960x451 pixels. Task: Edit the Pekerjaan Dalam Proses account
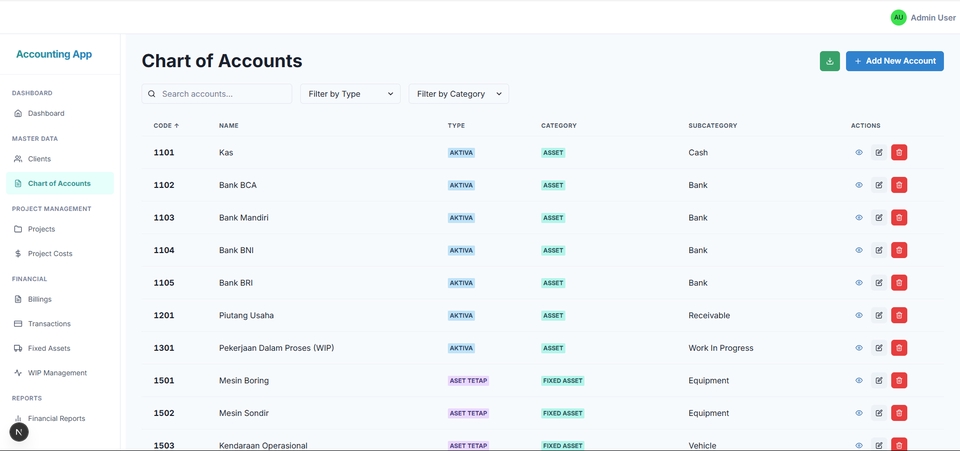879,348
